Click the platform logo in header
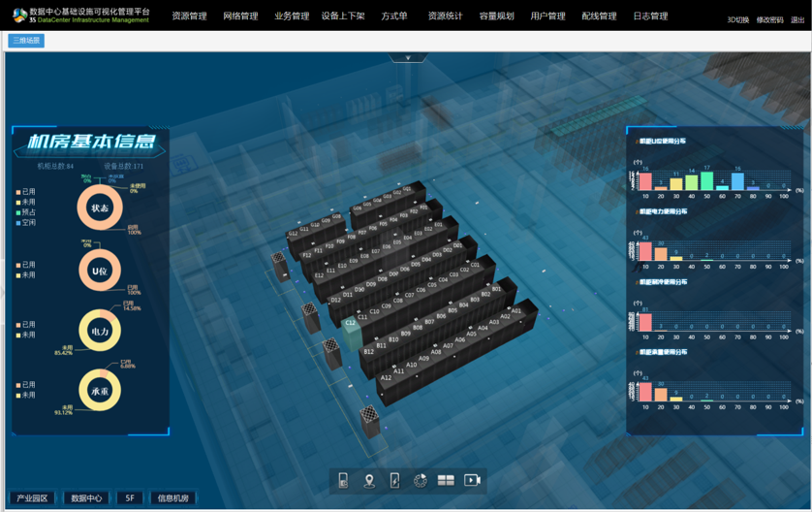 (x=18, y=16)
